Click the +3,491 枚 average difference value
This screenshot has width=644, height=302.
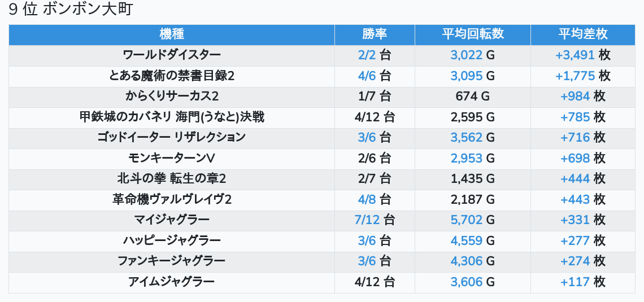tap(583, 55)
